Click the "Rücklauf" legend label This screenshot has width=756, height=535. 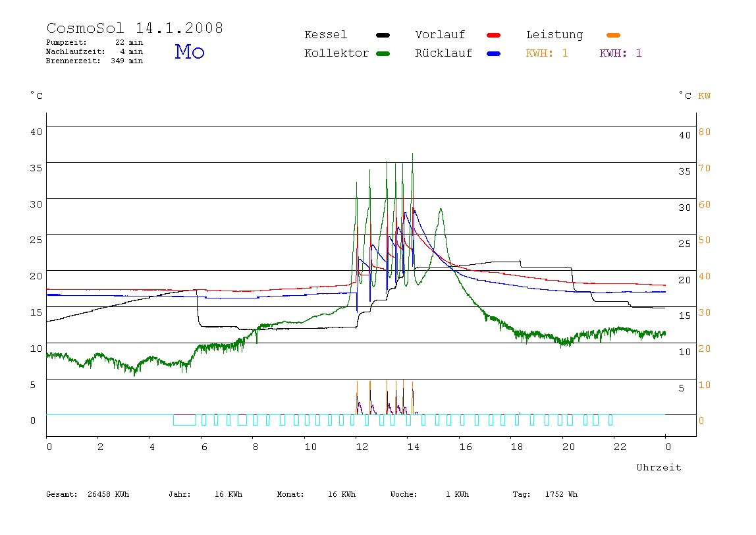click(x=444, y=53)
